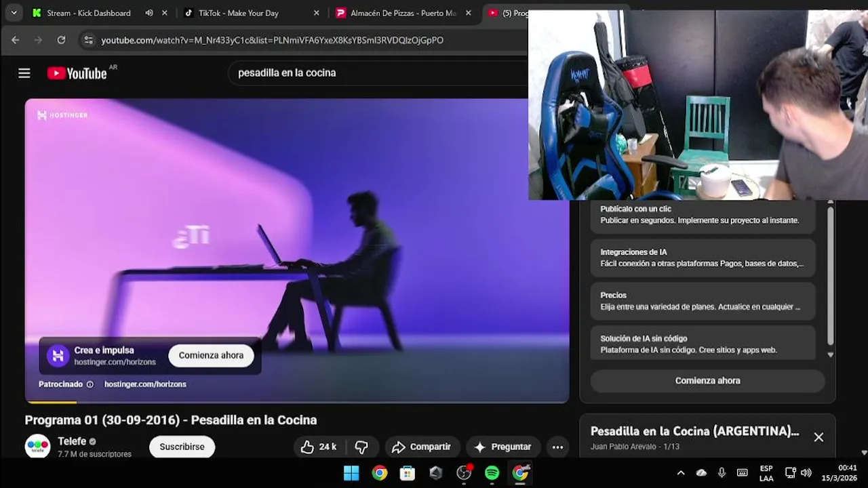Click the Comienza ahora button on video ad
The width and height of the screenshot is (868, 488).
[211, 355]
